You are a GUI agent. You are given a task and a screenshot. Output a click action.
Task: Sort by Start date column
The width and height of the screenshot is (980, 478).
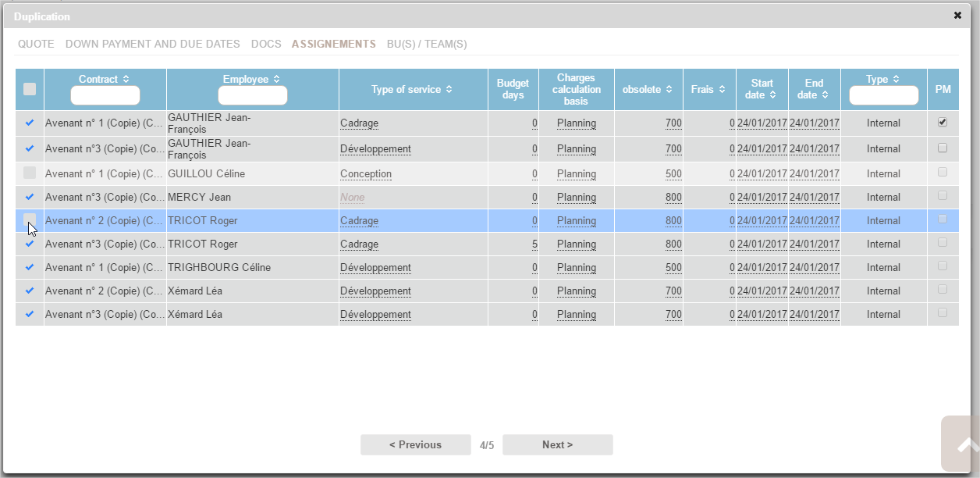point(772,95)
